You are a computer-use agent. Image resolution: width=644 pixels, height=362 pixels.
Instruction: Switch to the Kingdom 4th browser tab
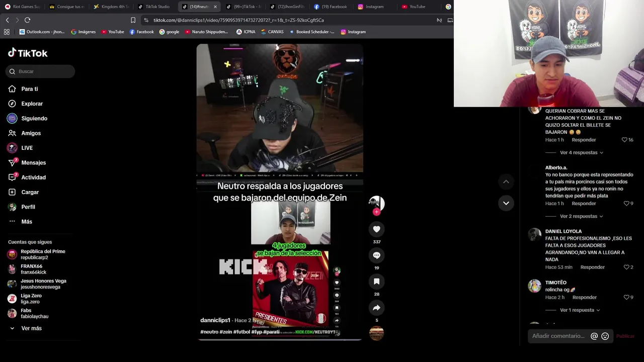pos(111,7)
